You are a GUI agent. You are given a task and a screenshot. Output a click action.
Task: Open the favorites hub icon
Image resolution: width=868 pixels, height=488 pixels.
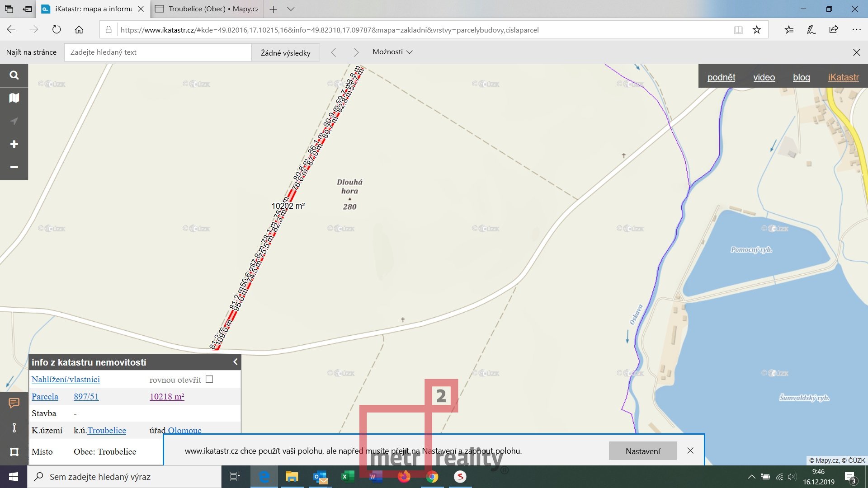click(x=789, y=30)
